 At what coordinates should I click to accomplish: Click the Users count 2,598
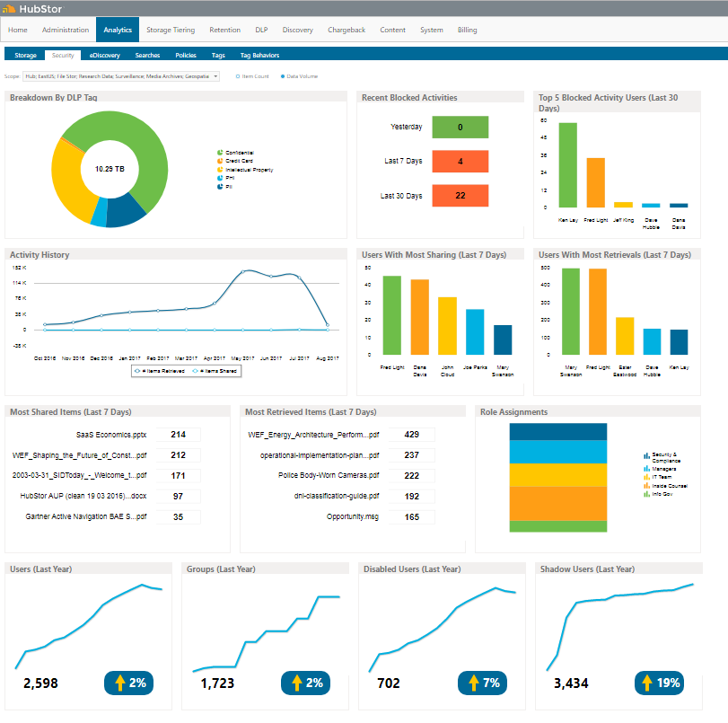(40, 683)
